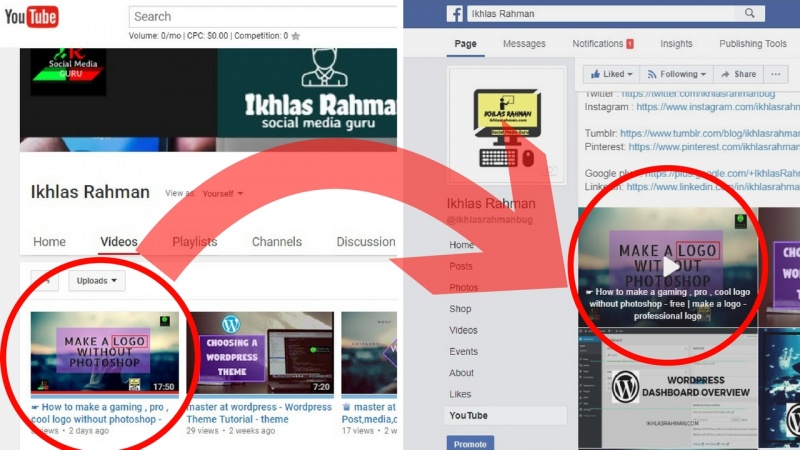Click the Ikhlas Rahman Facebook page name
This screenshot has height=450, width=800.
491,204
